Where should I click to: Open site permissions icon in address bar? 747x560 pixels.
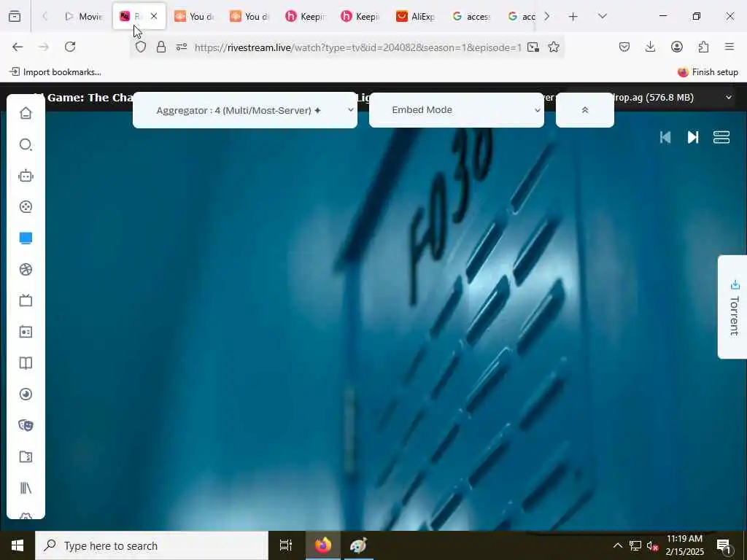(x=182, y=47)
